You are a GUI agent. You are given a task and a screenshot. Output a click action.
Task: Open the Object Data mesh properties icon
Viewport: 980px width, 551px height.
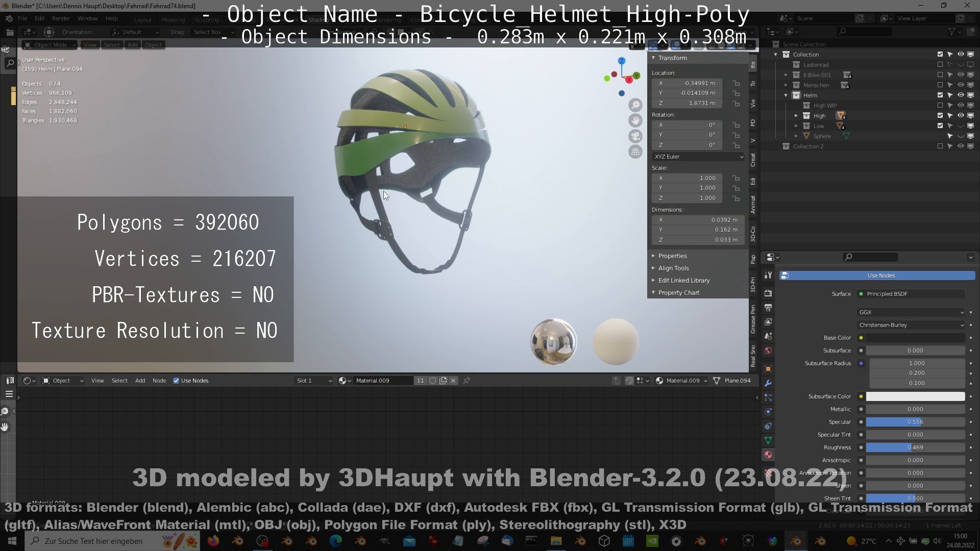pyautogui.click(x=768, y=440)
